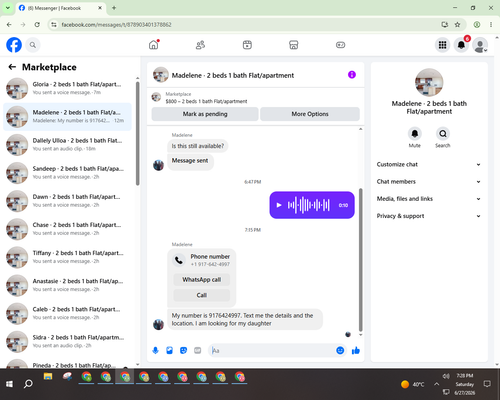This screenshot has height=400, width=500.
Task: Reload the page with the browser refresh icon
Action: click(37, 24)
